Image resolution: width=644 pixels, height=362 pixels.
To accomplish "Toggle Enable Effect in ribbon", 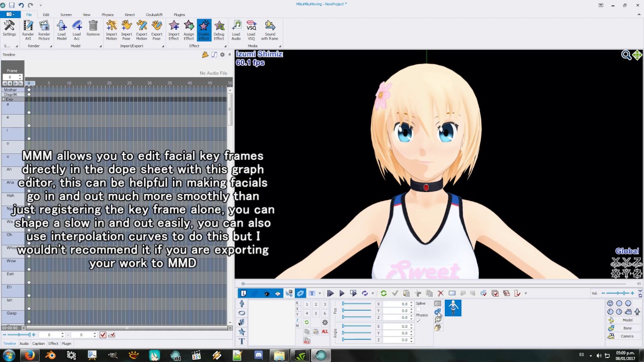I will tap(204, 30).
